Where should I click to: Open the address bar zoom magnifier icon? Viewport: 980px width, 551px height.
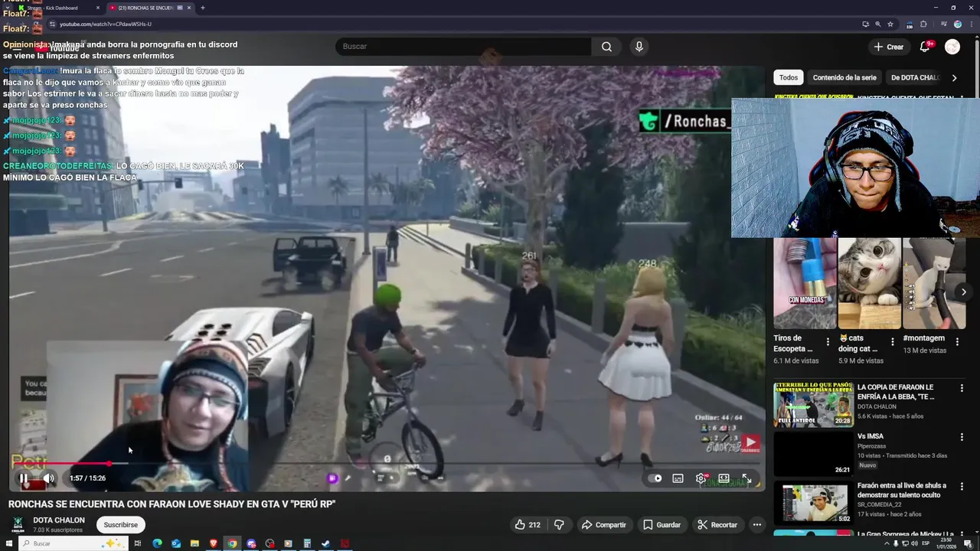[x=877, y=24]
